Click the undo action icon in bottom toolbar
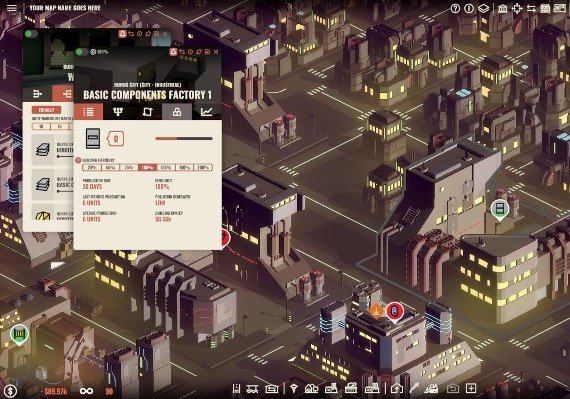The image size is (570, 399). (453, 389)
